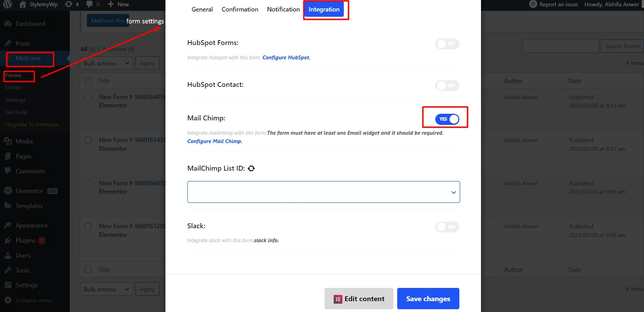Click the Elementor icon in sidebar menu
The width and height of the screenshot is (644, 312).
click(x=8, y=191)
